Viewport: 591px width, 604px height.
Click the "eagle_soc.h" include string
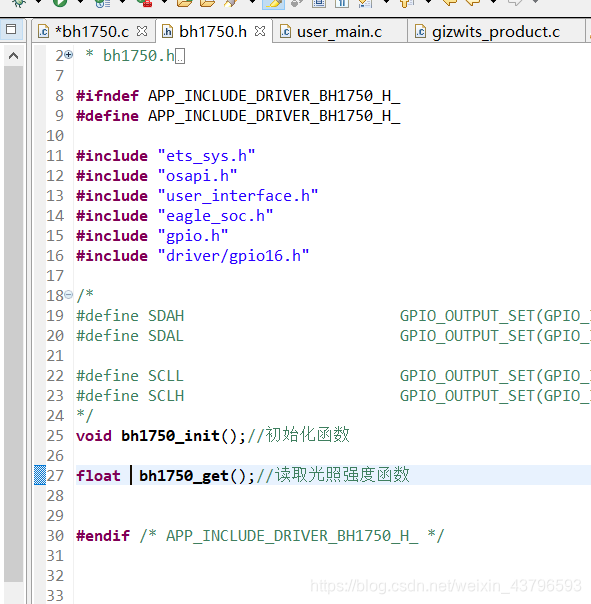point(216,216)
